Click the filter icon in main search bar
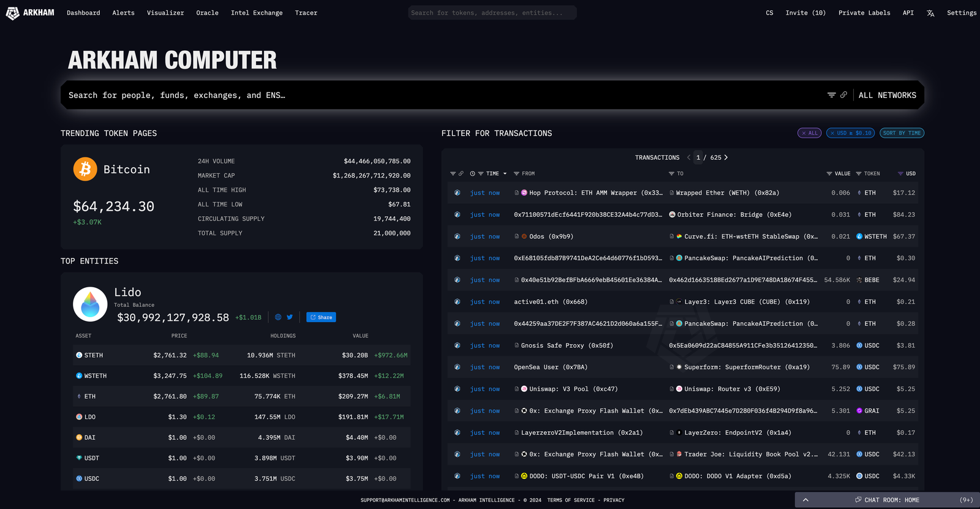This screenshot has width=980, height=509. 831,95
